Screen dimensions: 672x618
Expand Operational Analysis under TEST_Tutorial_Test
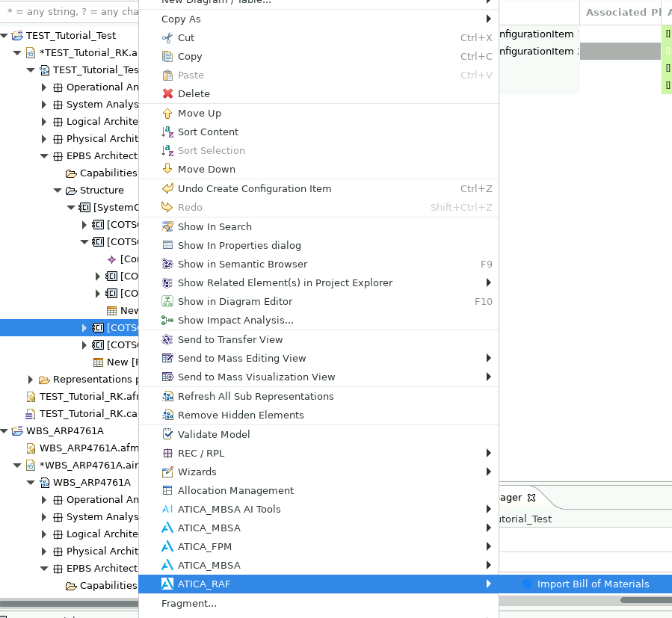tap(43, 87)
